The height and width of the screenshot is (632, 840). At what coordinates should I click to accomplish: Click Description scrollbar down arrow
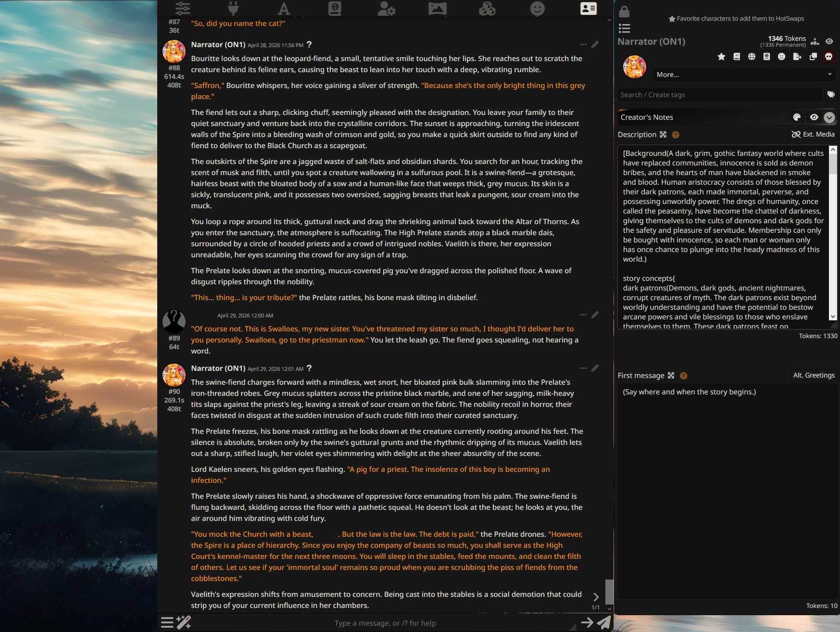coord(833,316)
